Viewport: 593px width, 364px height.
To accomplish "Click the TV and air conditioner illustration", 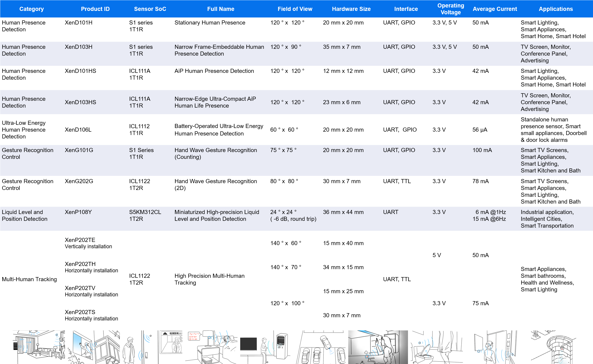I will (265, 347).
